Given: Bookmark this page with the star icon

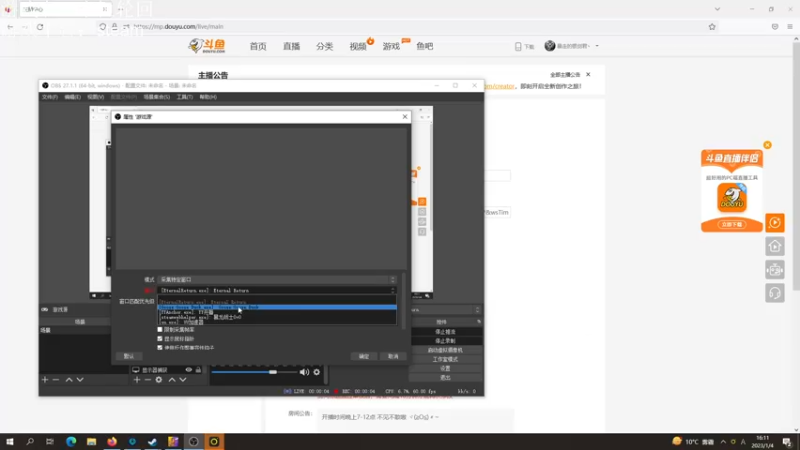Looking at the screenshot, I should coord(712,27).
